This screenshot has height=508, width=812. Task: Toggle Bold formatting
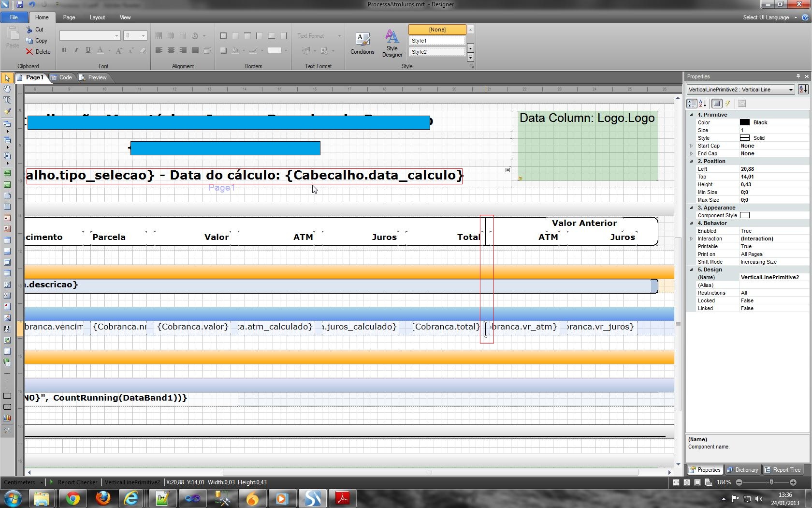pyautogui.click(x=64, y=50)
